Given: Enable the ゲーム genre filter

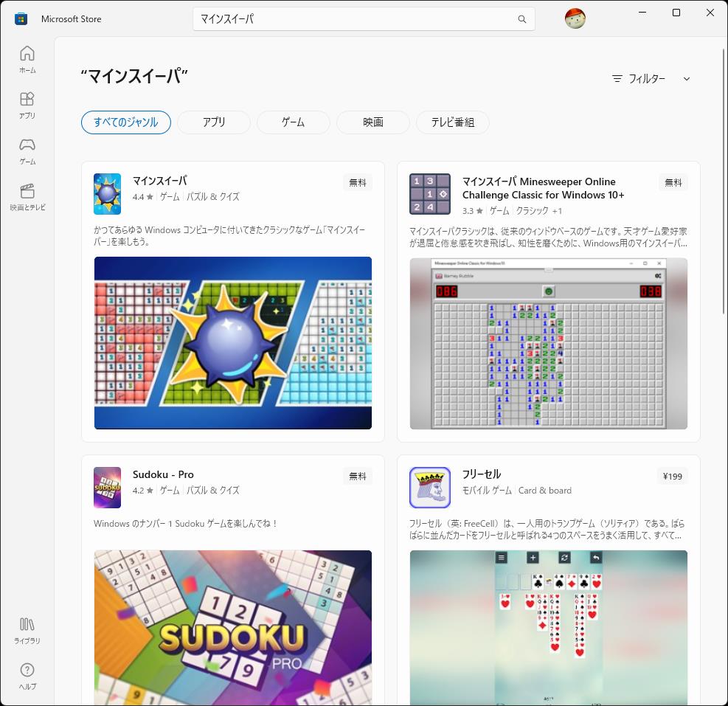Looking at the screenshot, I should 293,122.
